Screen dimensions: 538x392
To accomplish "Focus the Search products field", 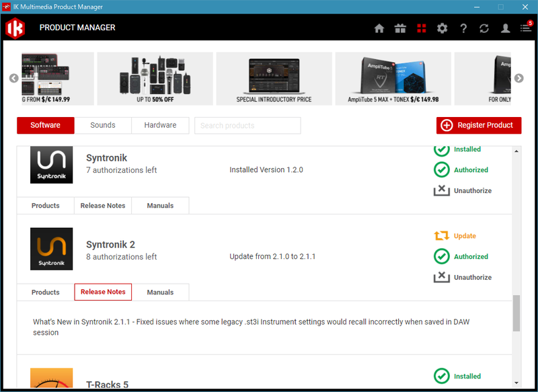I will point(247,126).
